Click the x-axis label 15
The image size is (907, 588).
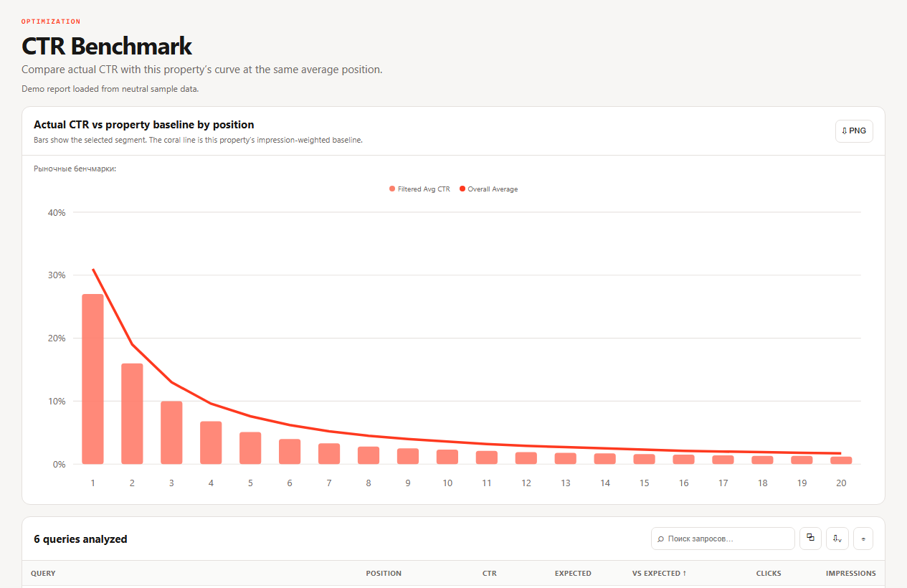click(x=645, y=483)
